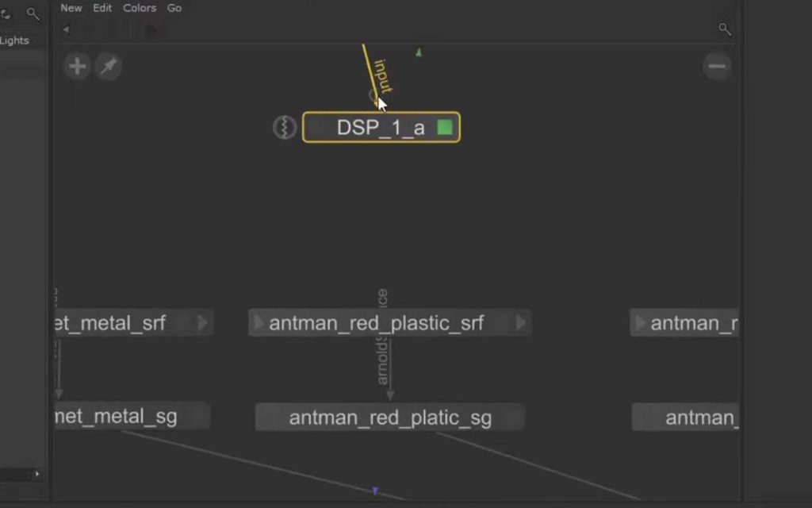Click the search icon above the Lights panel
This screenshot has height=508, width=812.
click(x=33, y=13)
